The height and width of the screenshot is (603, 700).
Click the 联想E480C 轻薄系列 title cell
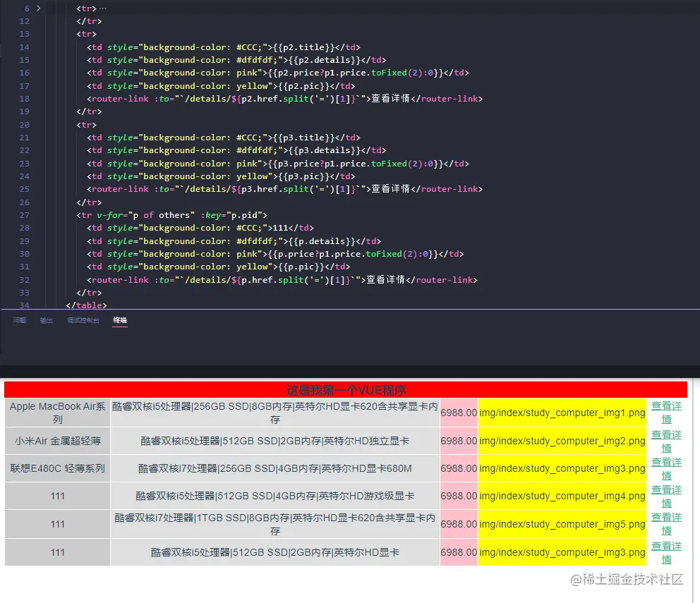[58, 469]
